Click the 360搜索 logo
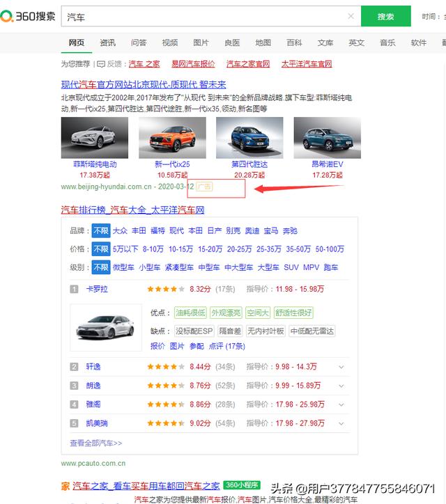 [28, 16]
